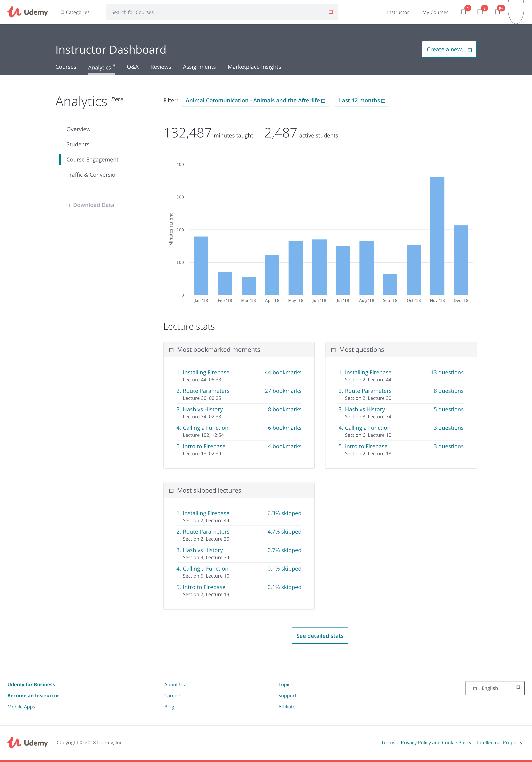Viewport: 532px width, 762px height.
Task: Open Intro to Firebase in Most questions
Action: coord(366,446)
